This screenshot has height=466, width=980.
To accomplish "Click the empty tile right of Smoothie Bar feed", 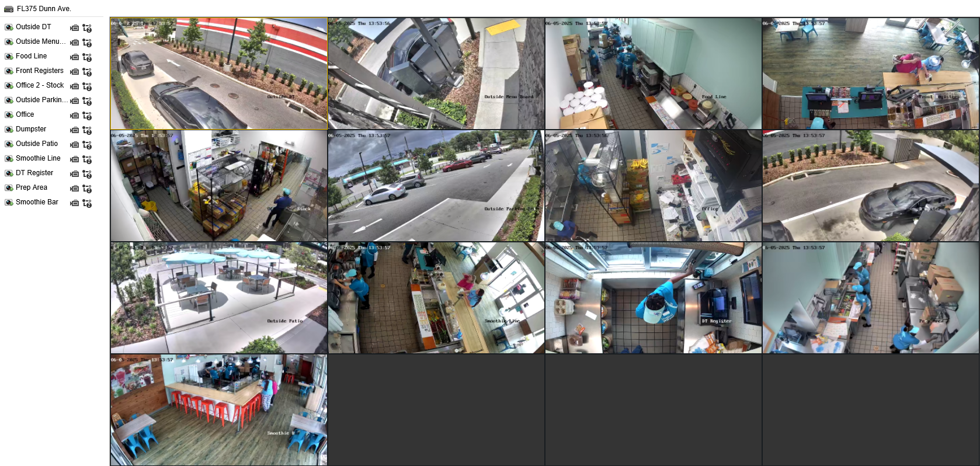I will tap(436, 410).
